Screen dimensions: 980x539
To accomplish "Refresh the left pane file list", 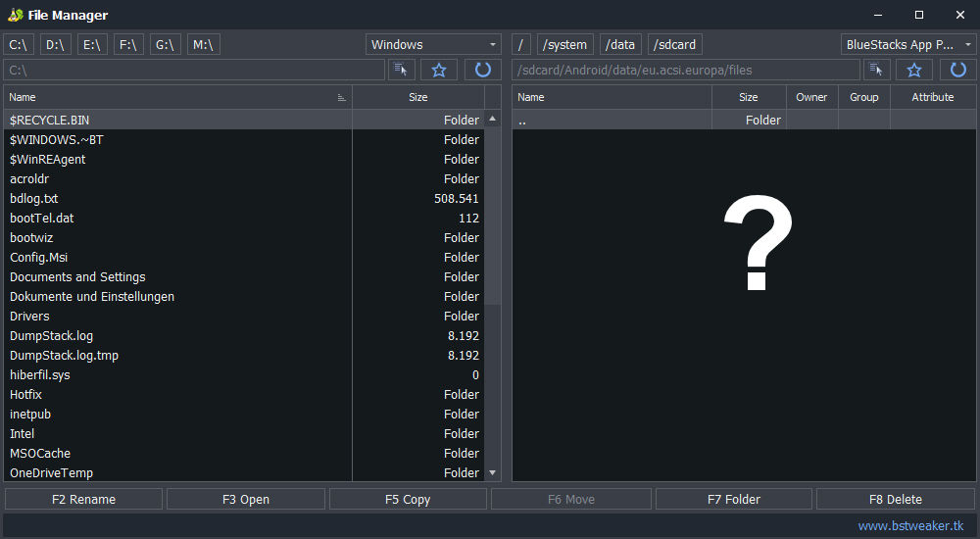I will pyautogui.click(x=482, y=70).
